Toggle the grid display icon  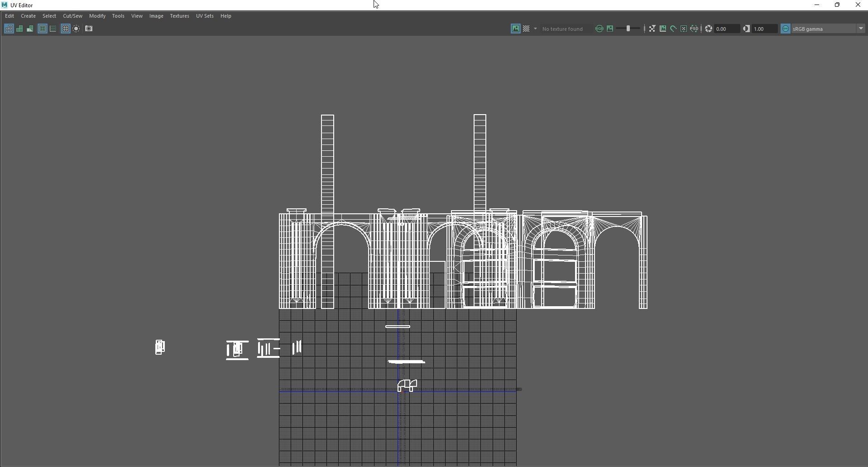[x=66, y=29]
